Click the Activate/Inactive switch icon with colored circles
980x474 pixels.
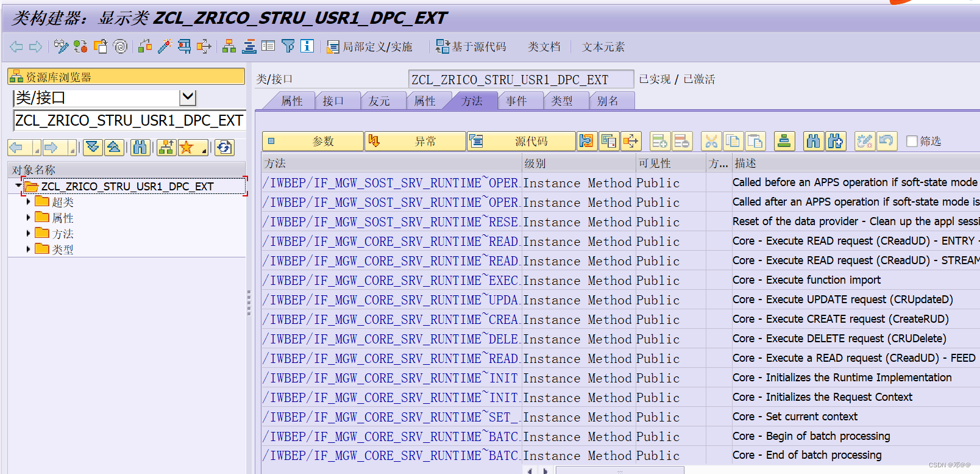point(80,46)
